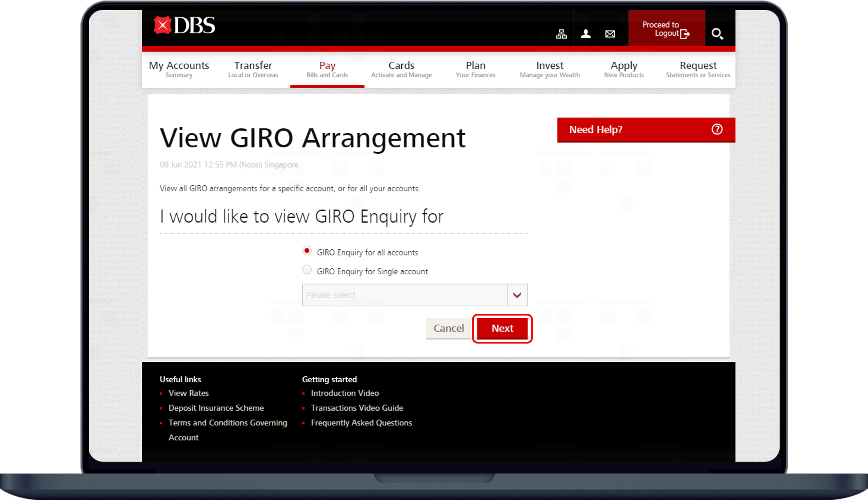The width and height of the screenshot is (868, 500).
Task: Expand the account dropdown arrow
Action: point(517,295)
